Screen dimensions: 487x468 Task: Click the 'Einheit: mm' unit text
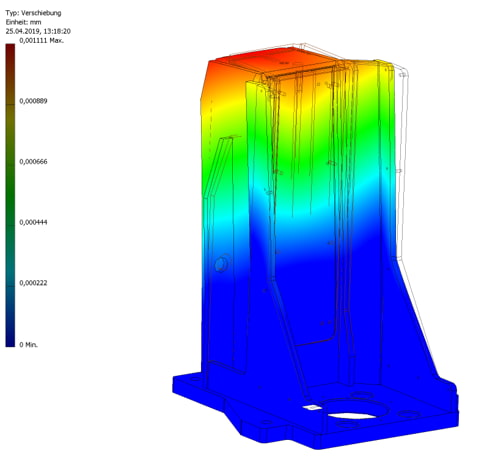(x=23, y=22)
